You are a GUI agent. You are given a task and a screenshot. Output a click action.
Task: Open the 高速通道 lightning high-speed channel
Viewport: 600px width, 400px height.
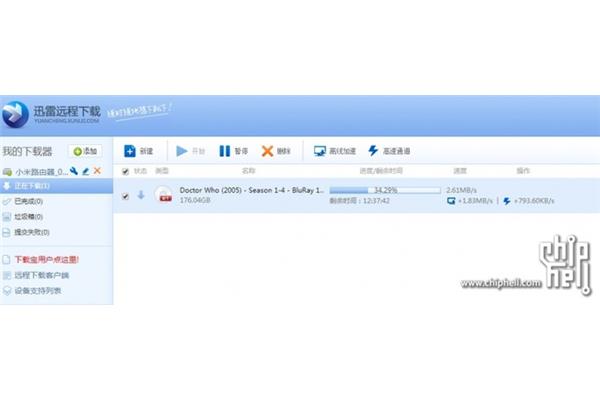(389, 151)
